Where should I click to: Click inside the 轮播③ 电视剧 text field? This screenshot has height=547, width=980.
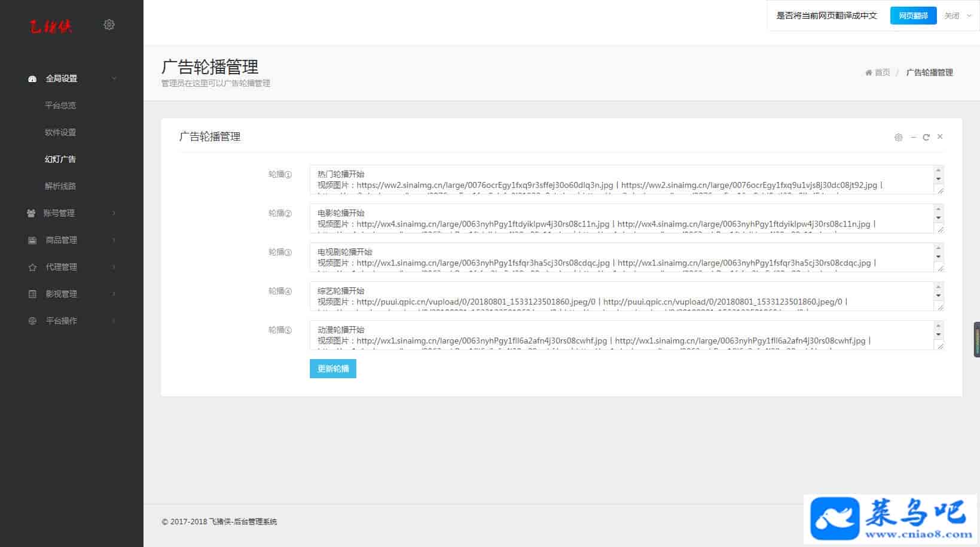coord(622,257)
